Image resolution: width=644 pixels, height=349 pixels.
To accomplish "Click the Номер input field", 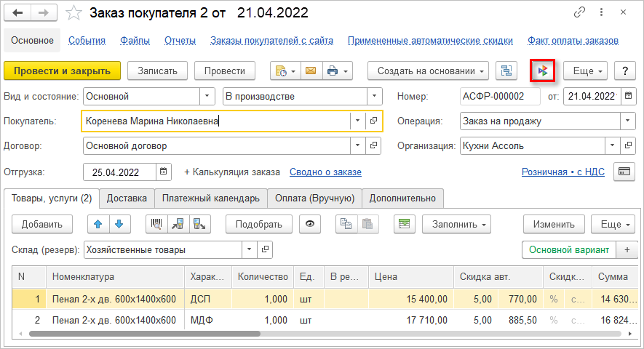I will (x=500, y=96).
